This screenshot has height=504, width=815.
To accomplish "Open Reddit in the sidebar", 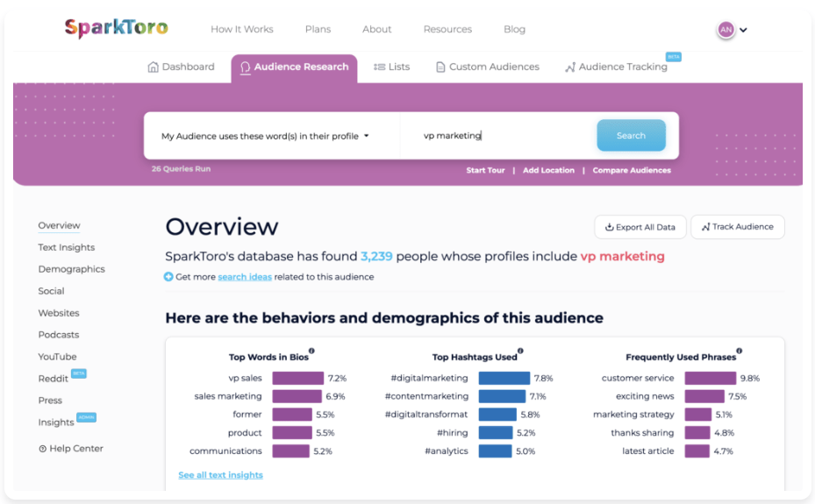I will click(x=53, y=379).
